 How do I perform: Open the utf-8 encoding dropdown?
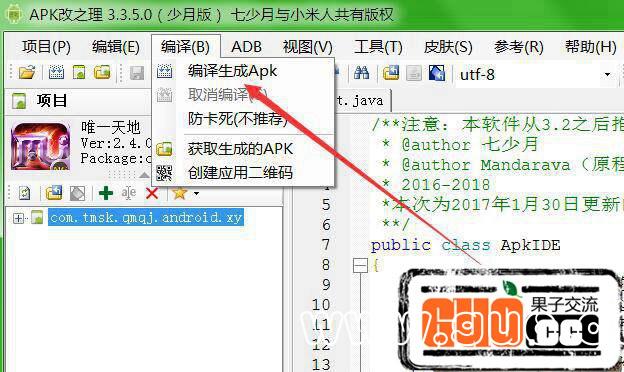click(x=607, y=74)
